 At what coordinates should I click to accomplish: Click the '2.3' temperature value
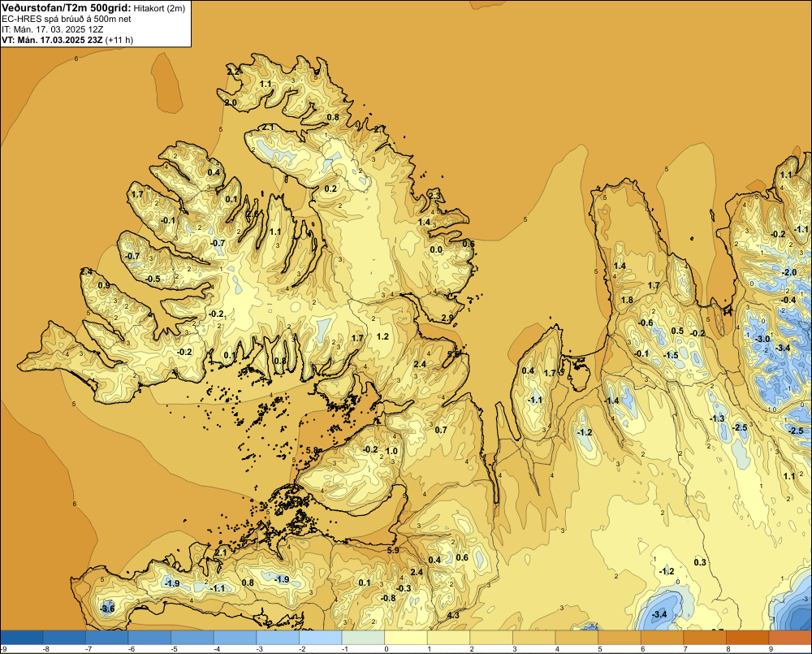click(434, 195)
